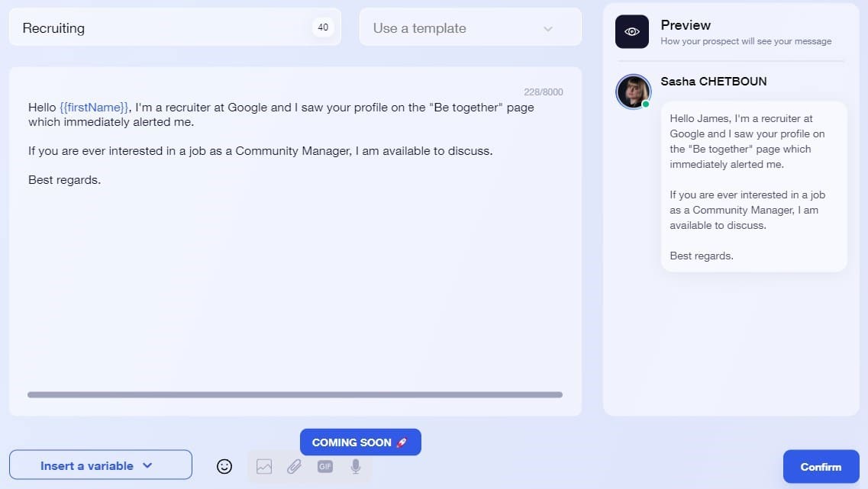Click the Confirm button

point(821,466)
